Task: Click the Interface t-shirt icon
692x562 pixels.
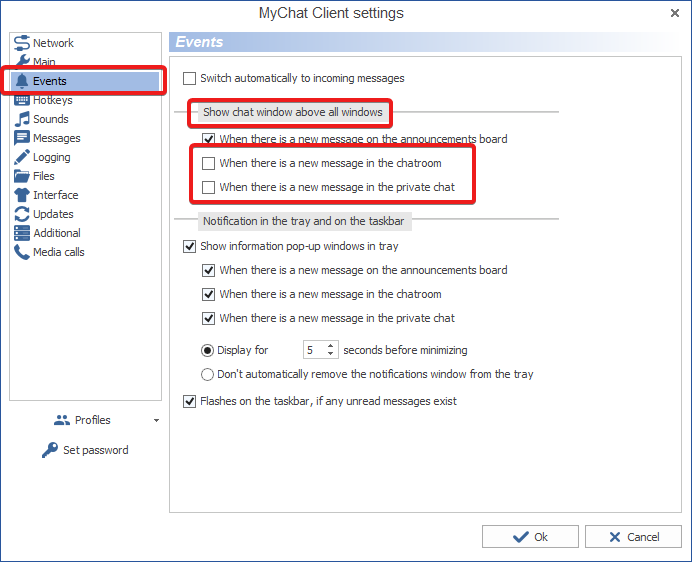Action: click(x=22, y=195)
